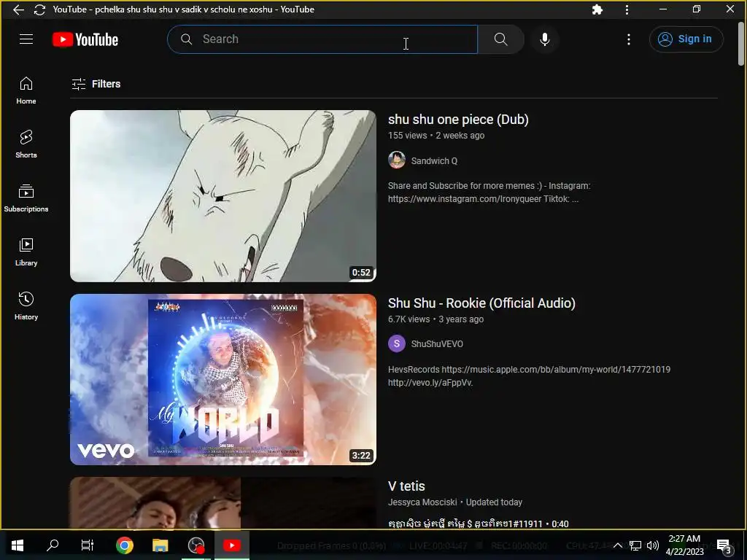Open the Sandwich Q channel name

[x=434, y=161]
